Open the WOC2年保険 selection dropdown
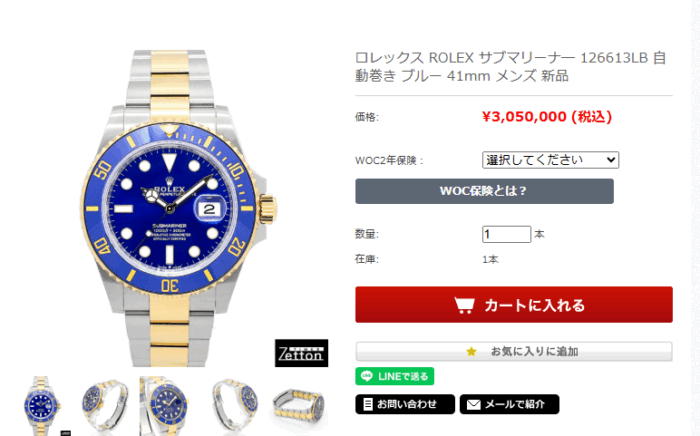 (x=550, y=160)
